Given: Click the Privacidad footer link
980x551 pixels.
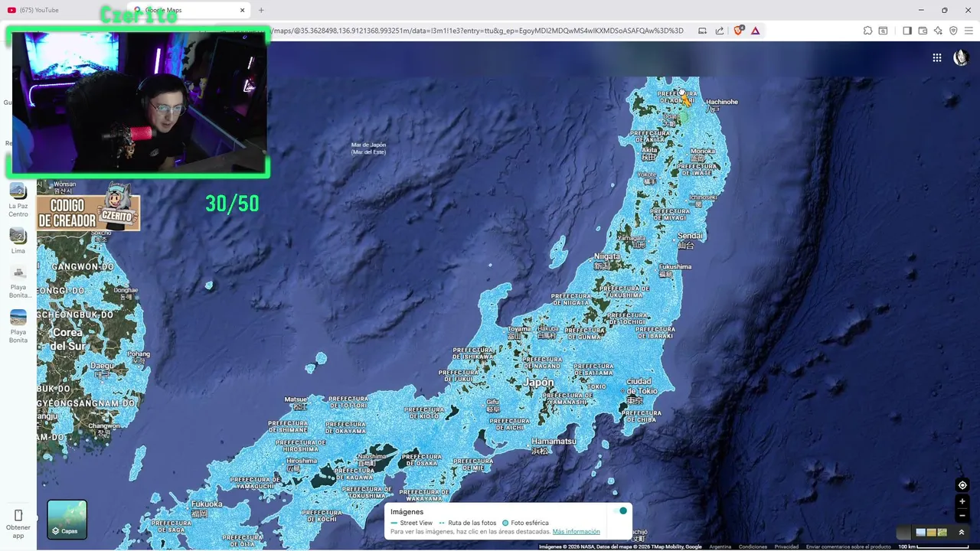Looking at the screenshot, I should (786, 546).
